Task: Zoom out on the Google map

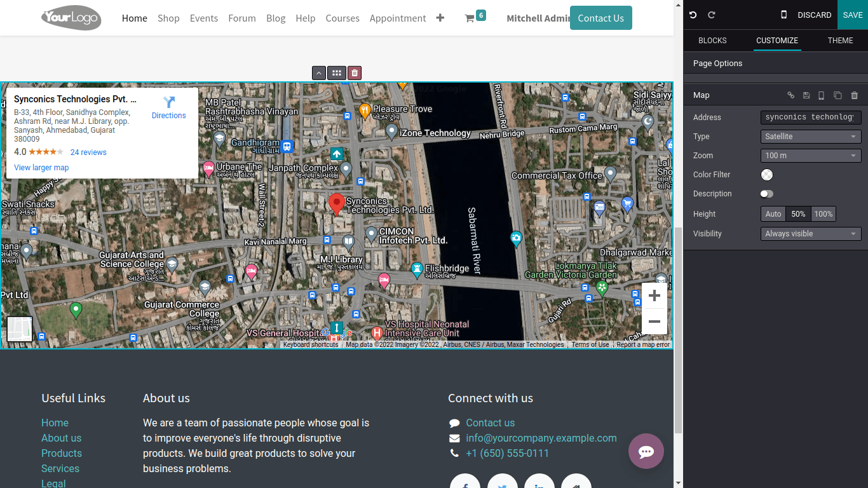Action: coord(654,322)
